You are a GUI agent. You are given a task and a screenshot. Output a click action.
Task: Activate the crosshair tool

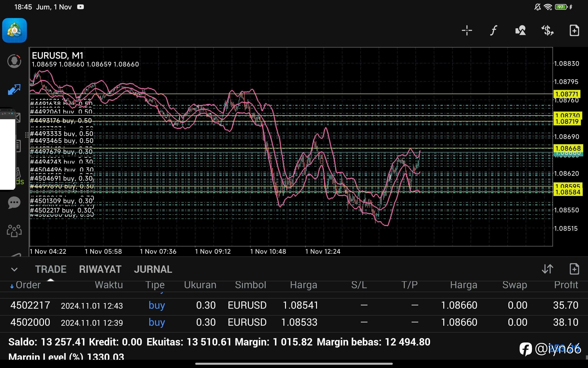click(x=467, y=31)
